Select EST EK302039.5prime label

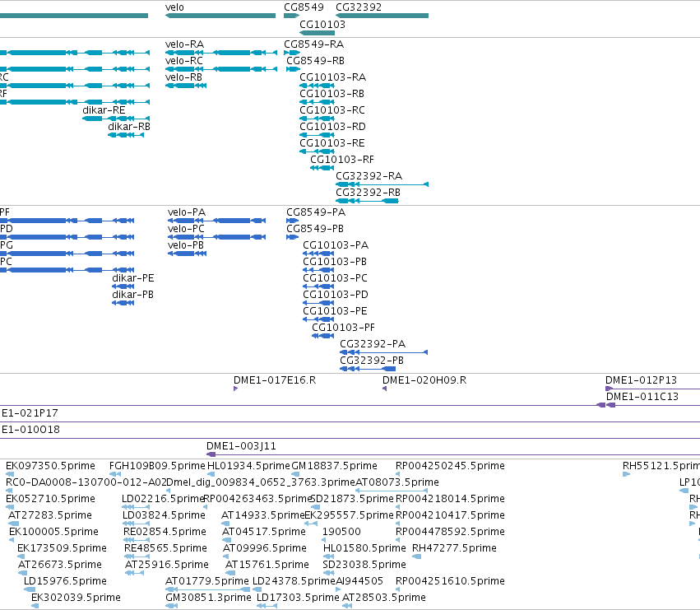pyautogui.click(x=76, y=598)
